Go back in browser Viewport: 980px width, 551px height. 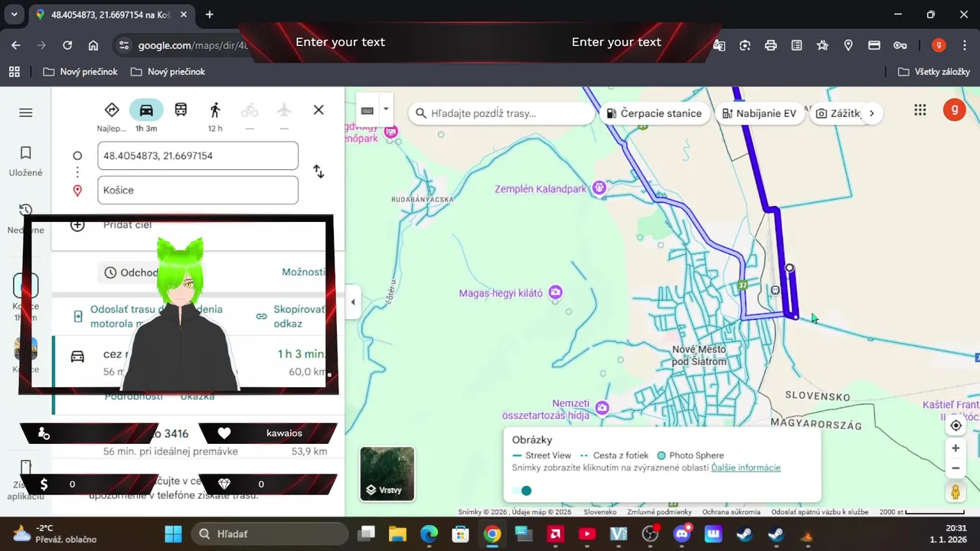16,45
